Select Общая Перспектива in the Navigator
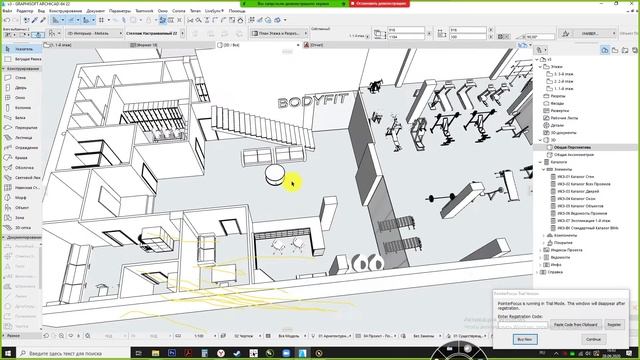The width and height of the screenshot is (640, 360). click(572, 147)
